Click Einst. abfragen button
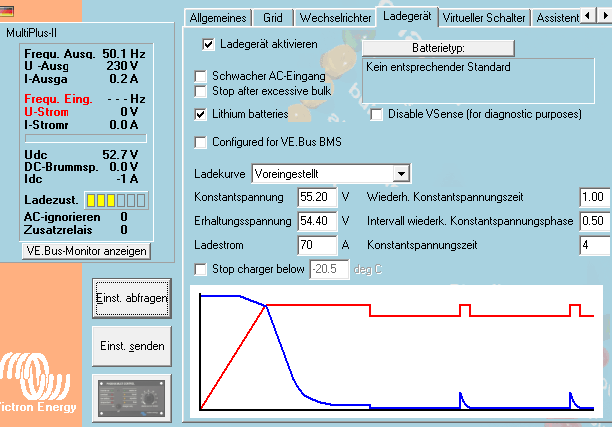612x427 pixels. [x=132, y=298]
